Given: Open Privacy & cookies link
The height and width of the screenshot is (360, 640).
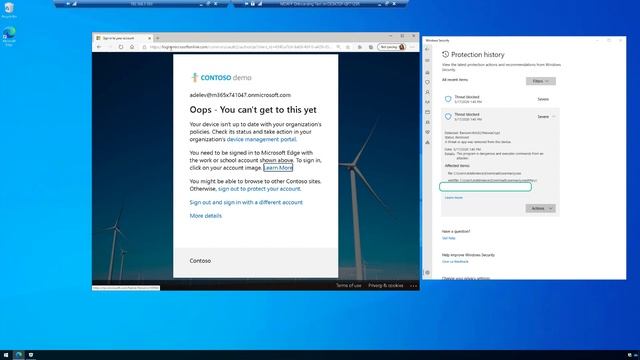Looking at the screenshot, I should tap(386, 285).
